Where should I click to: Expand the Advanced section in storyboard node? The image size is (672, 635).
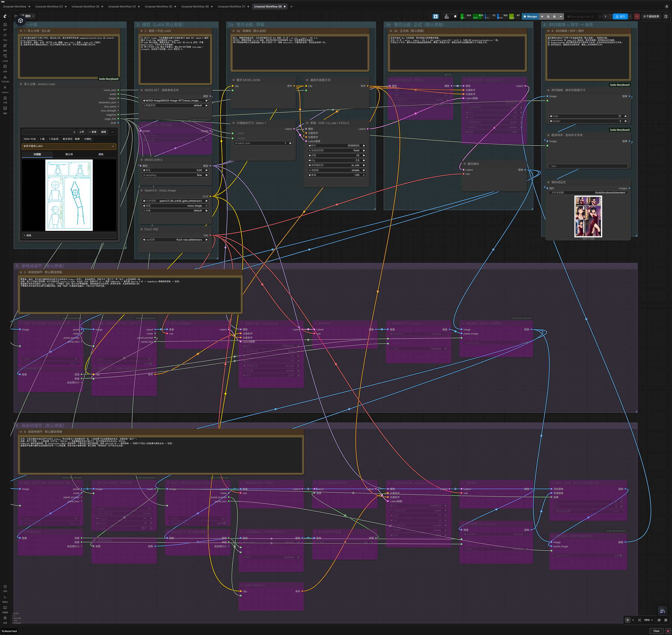point(69,235)
